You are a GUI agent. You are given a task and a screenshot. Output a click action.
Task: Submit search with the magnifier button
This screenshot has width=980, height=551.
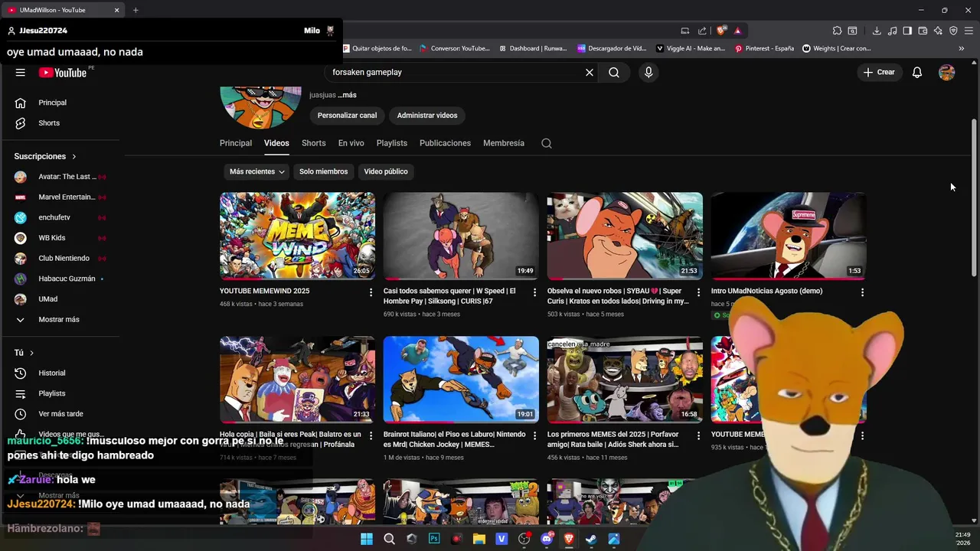pos(614,72)
